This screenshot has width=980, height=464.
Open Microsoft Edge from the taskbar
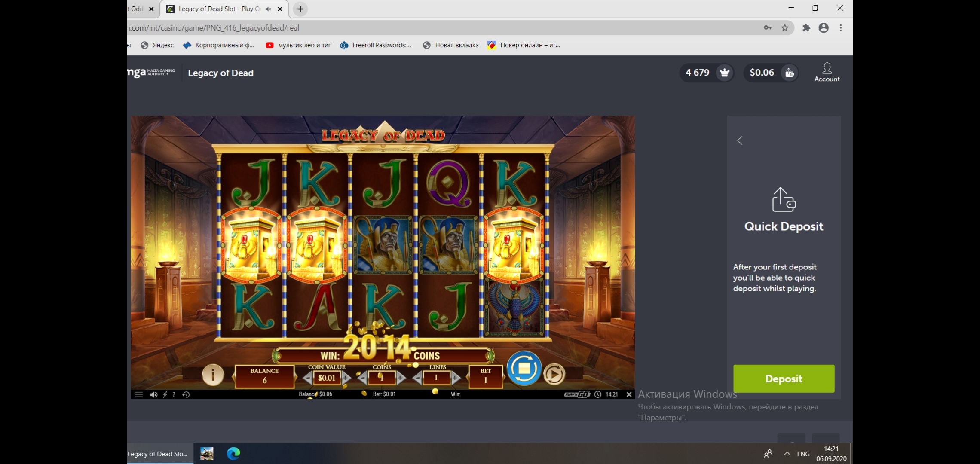[x=233, y=454]
